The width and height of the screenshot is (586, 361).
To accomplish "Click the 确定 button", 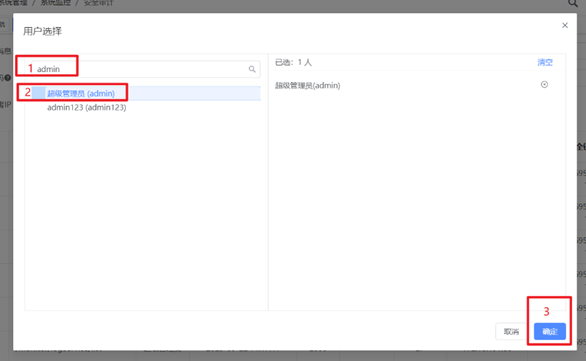I will pos(549,331).
